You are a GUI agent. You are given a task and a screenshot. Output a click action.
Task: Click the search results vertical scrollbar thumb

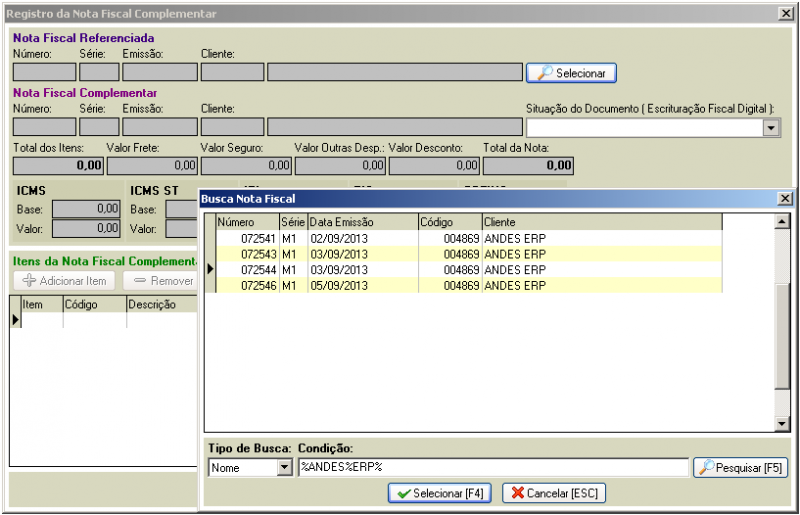click(x=782, y=337)
